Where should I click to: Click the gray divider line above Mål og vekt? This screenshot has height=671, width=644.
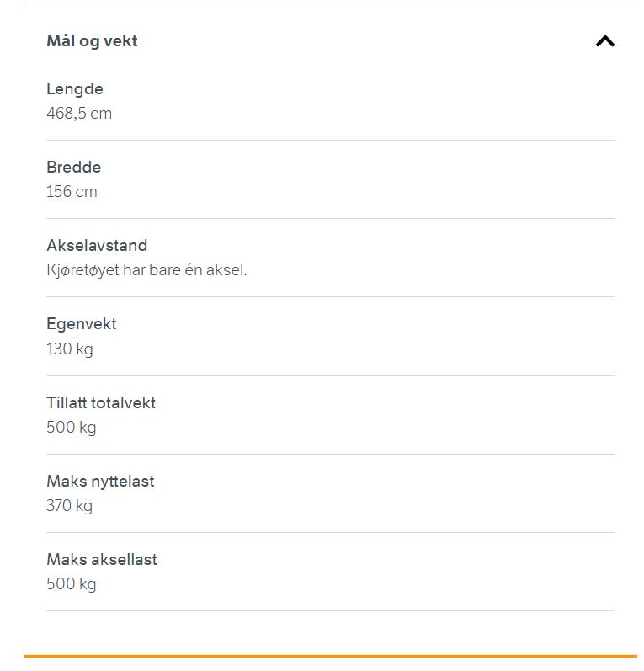pos(330,3)
